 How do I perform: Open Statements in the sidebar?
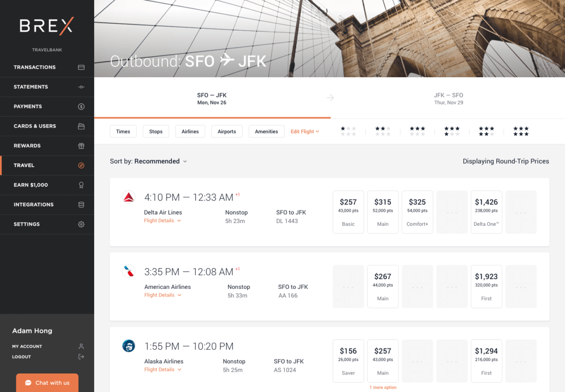47,87
